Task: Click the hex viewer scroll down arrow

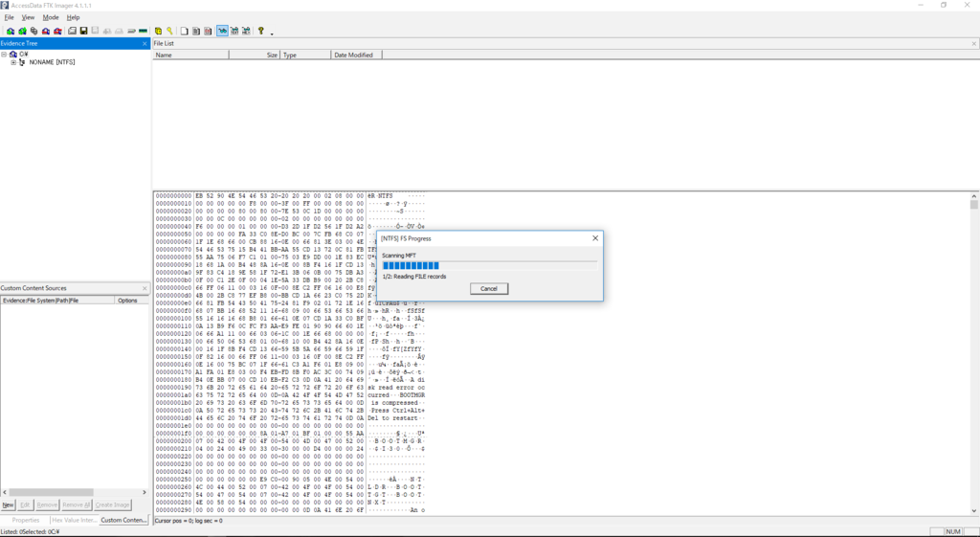Action: pyautogui.click(x=973, y=511)
